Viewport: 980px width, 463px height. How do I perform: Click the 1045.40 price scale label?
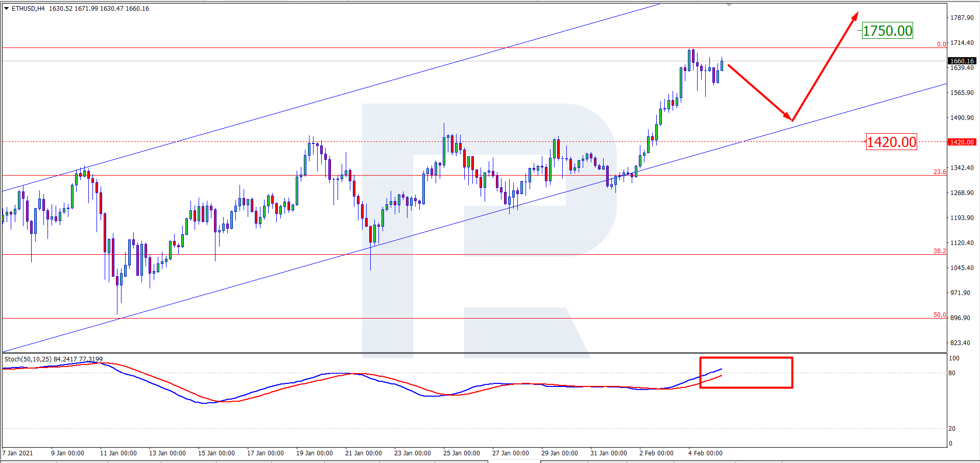[962, 268]
